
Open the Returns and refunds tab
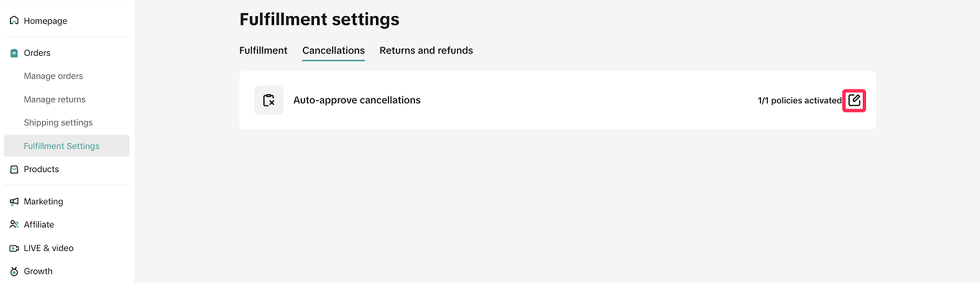click(x=426, y=50)
